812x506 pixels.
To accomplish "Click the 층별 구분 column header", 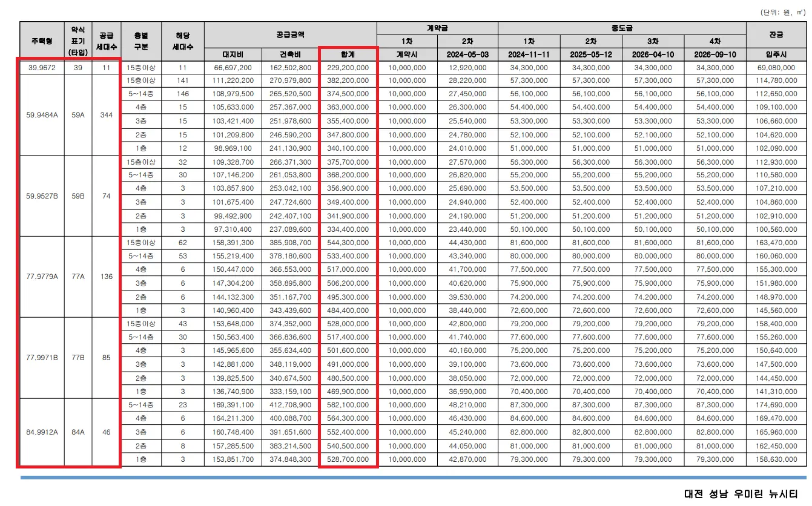I will point(141,41).
